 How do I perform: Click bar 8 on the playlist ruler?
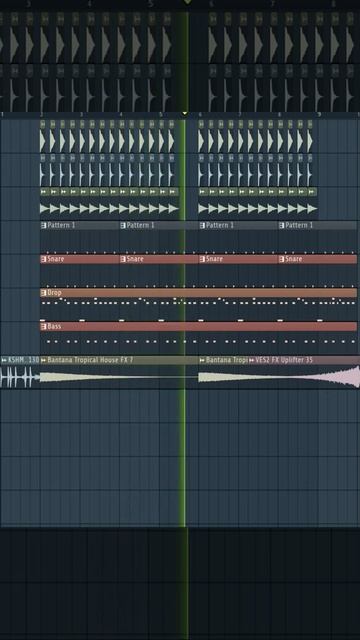[280, 115]
